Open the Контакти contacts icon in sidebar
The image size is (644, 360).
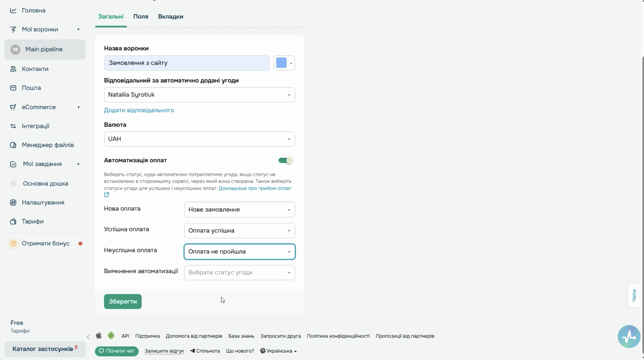coord(13,69)
